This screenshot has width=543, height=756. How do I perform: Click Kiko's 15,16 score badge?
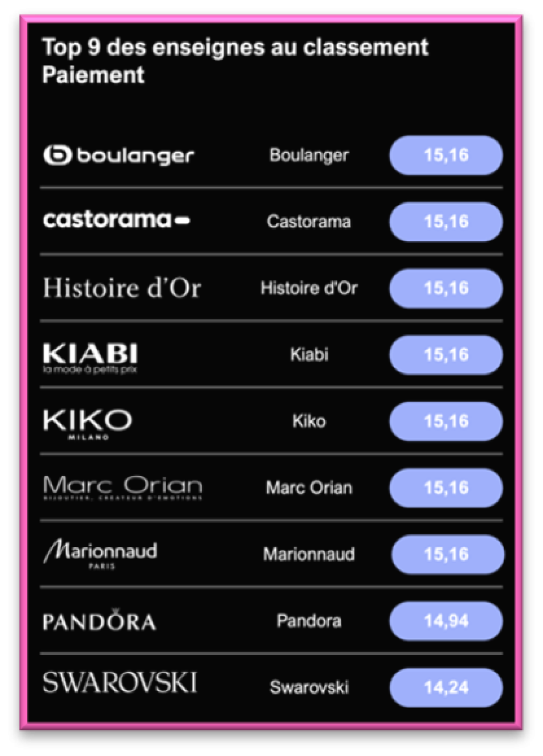pyautogui.click(x=446, y=421)
